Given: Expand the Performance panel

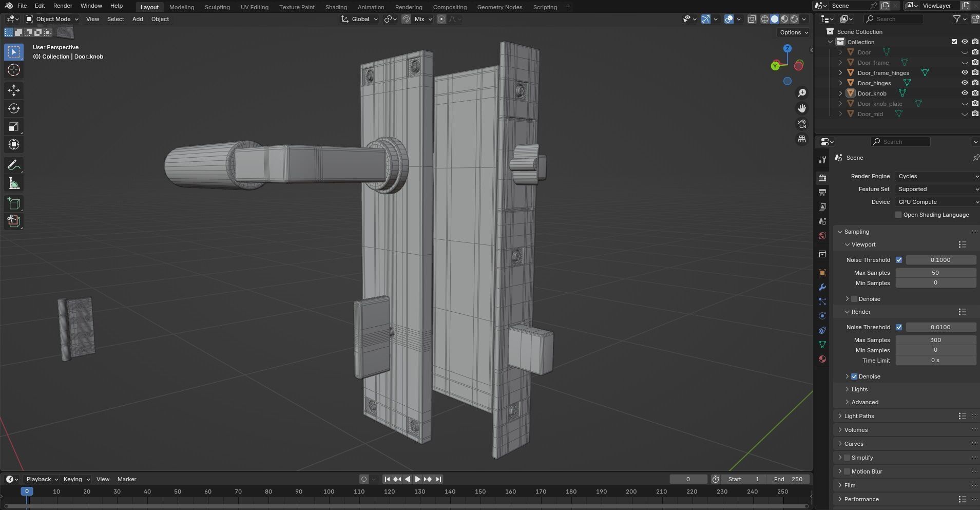Looking at the screenshot, I should 861,499.
